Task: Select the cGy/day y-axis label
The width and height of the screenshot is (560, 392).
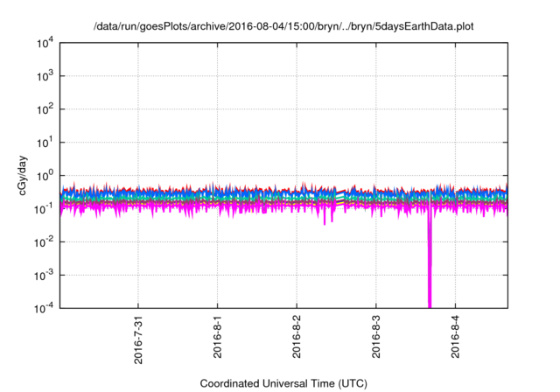Action: tap(22, 175)
